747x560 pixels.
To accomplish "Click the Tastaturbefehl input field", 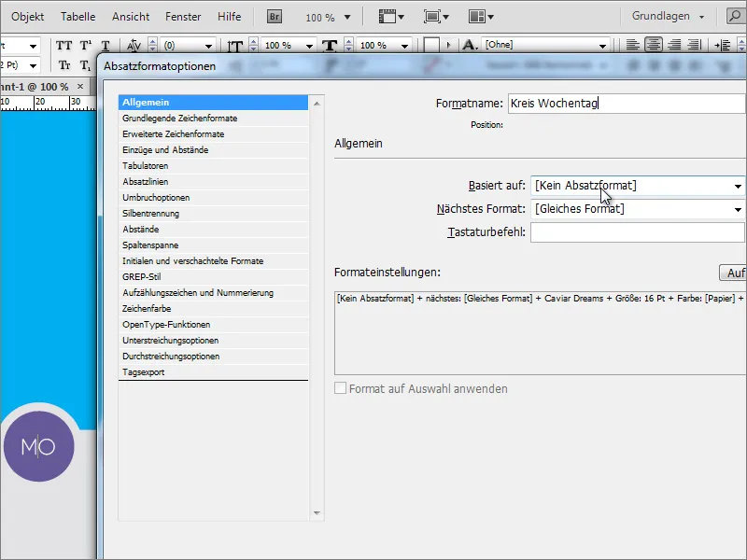I will (639, 232).
